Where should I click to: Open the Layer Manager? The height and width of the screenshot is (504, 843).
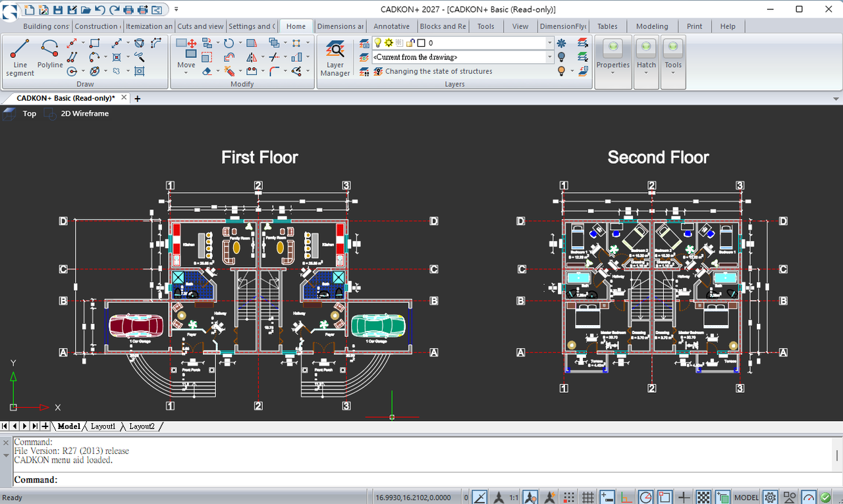pyautogui.click(x=335, y=58)
